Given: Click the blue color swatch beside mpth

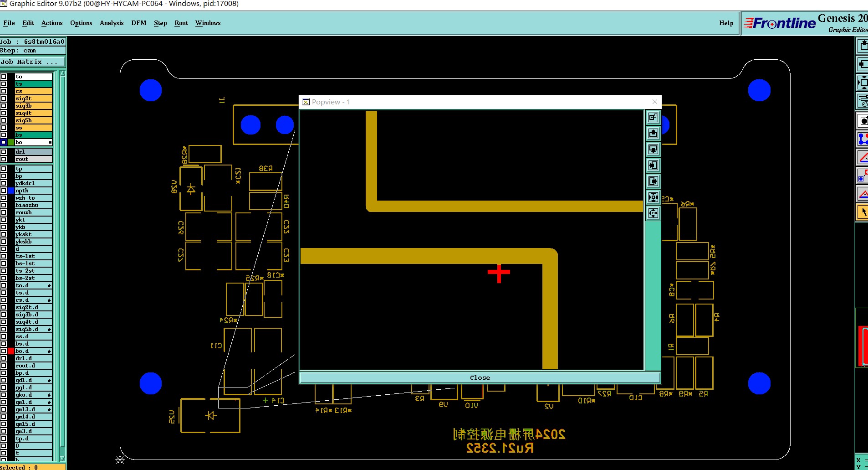Looking at the screenshot, I should click(x=11, y=191).
